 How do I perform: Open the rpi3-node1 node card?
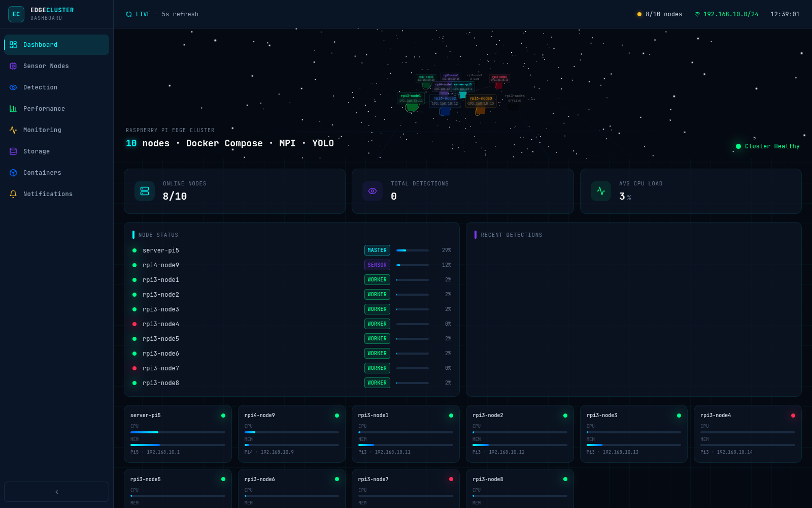tap(405, 434)
